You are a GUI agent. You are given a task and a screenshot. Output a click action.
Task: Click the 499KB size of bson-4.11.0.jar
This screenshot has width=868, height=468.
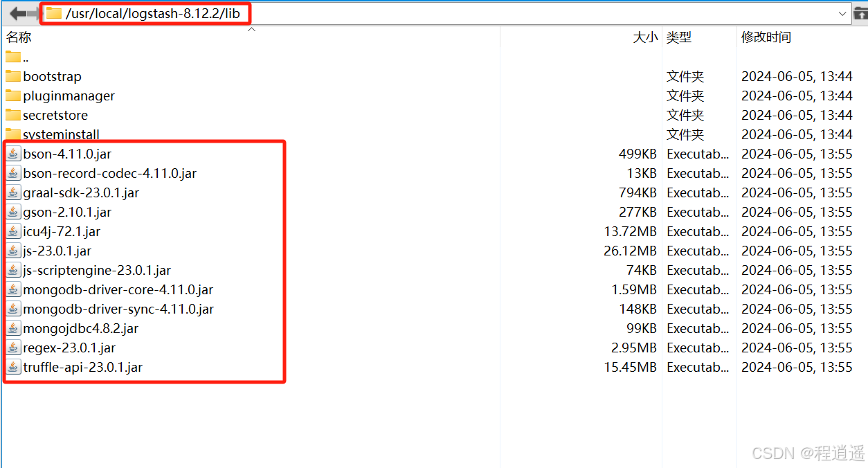(638, 154)
